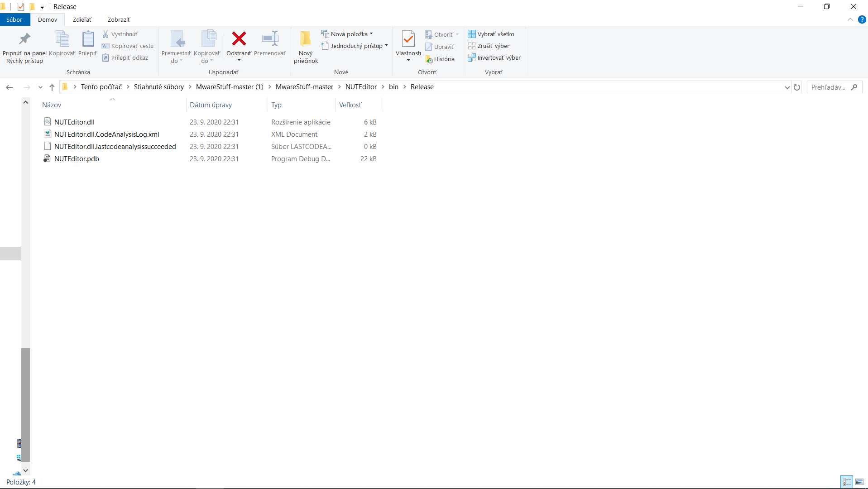Click Zrušiť výber deselect all
Screen dimensions: 868x489
(x=489, y=46)
